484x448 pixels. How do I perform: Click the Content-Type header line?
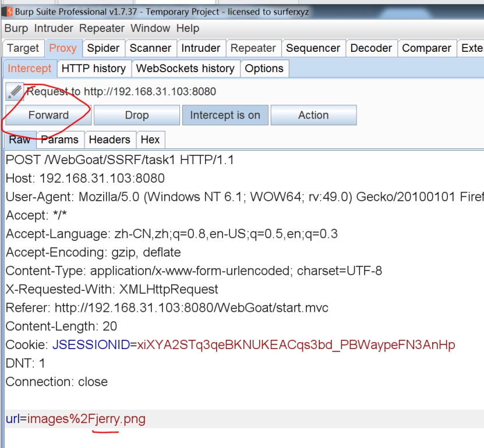click(194, 271)
